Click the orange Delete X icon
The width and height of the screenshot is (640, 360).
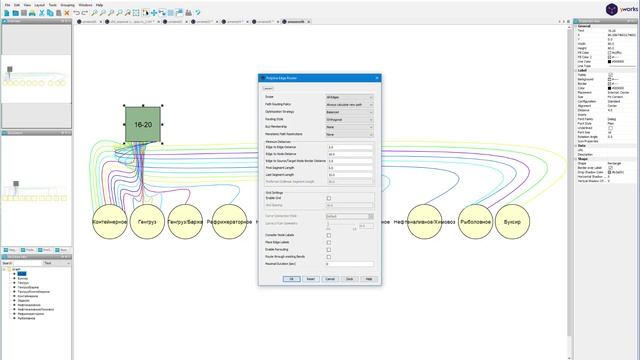67,13
